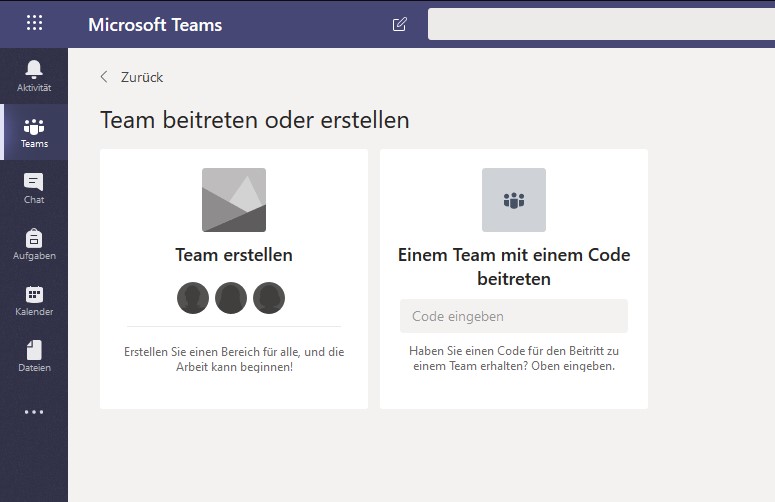Image resolution: width=775 pixels, height=502 pixels.
Task: Open the Kalender sidebar icon
Action: coord(34,300)
